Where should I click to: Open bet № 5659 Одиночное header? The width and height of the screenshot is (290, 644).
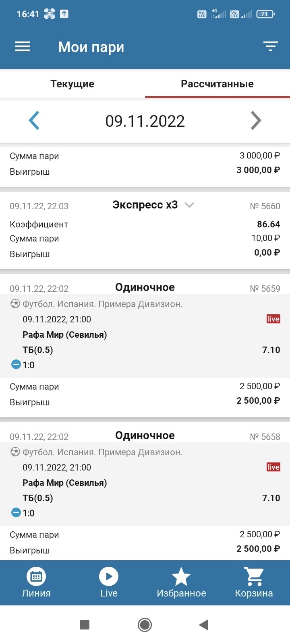tap(145, 287)
